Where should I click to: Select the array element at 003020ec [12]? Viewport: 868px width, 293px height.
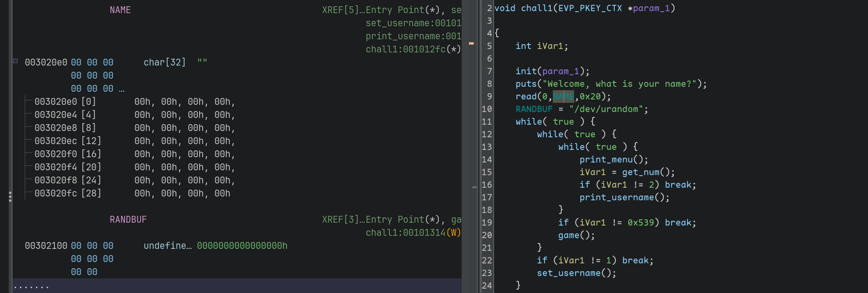coord(68,141)
